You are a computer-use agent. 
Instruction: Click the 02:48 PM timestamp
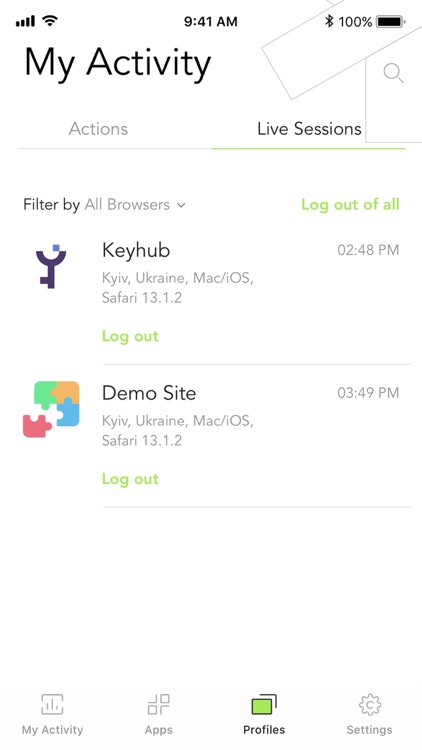pos(368,250)
